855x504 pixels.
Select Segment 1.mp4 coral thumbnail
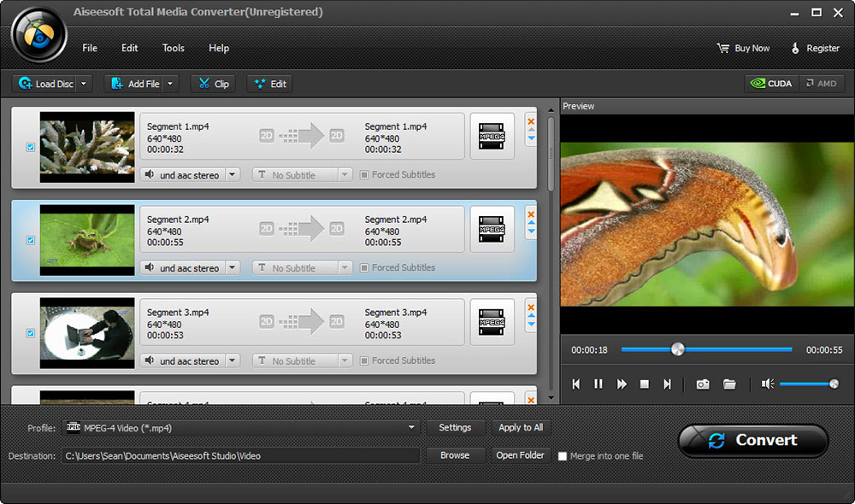coord(87,147)
